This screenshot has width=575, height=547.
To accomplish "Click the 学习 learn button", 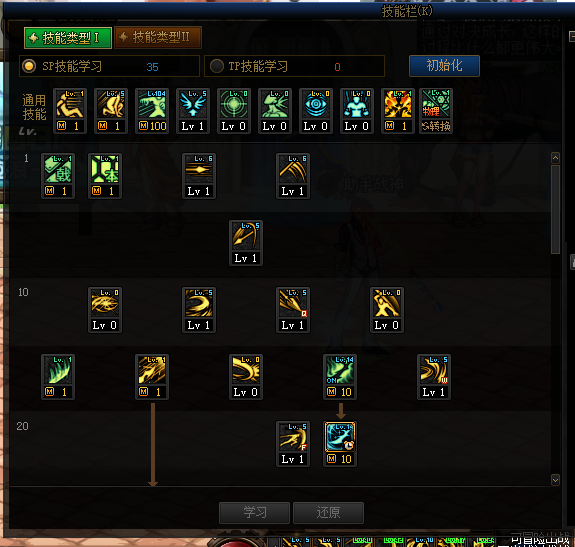I will coord(254,513).
